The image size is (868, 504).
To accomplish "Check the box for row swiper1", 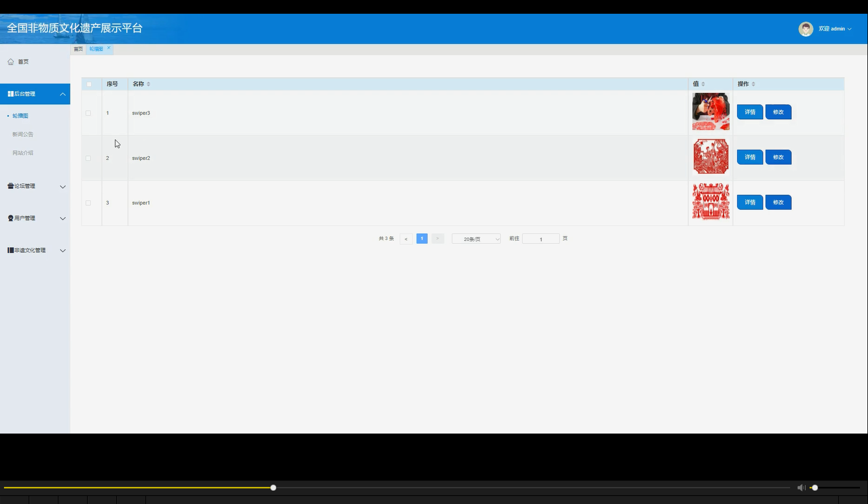I will [88, 203].
